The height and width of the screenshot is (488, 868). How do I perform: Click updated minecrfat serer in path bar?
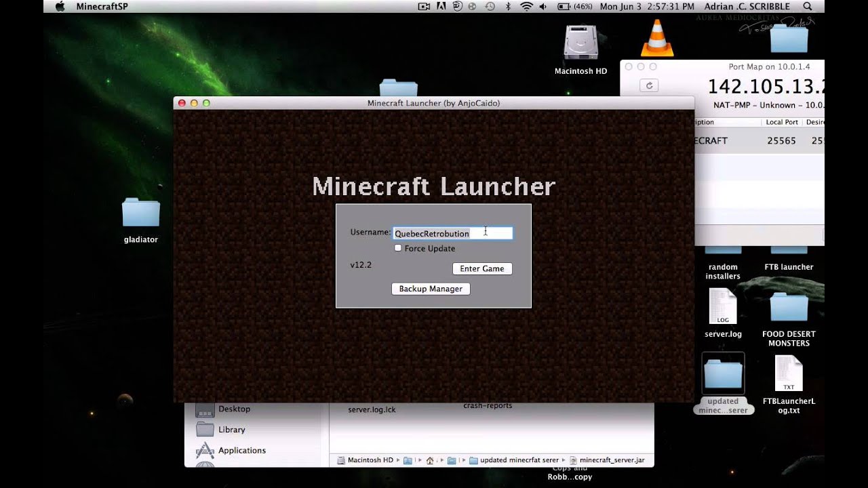tap(514, 460)
